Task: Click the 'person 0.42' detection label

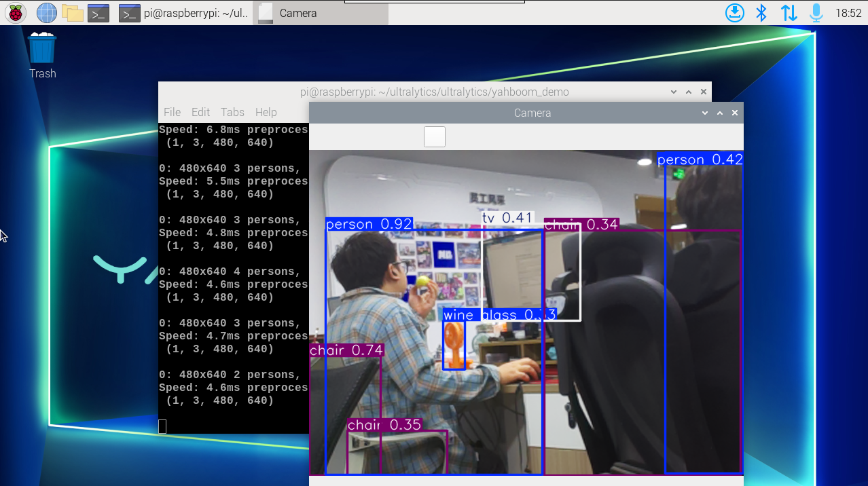Action: (x=700, y=160)
